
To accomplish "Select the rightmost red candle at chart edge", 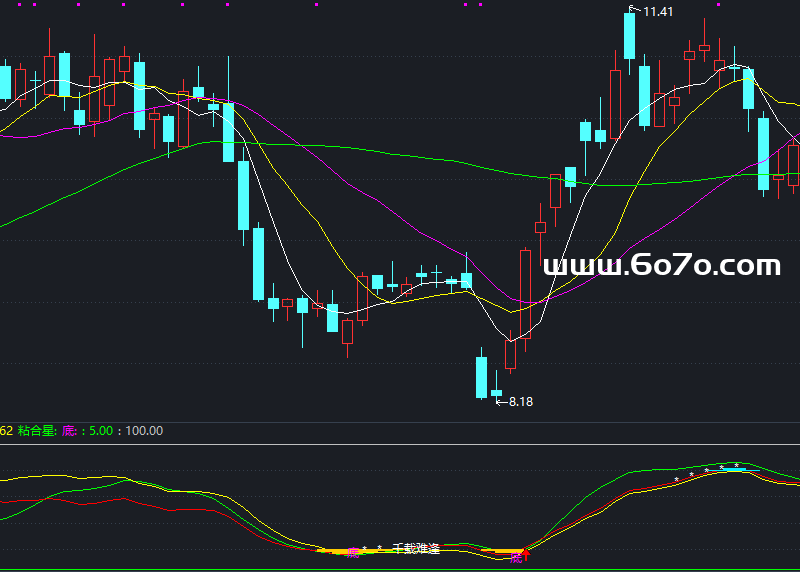I will pyautogui.click(x=793, y=165).
